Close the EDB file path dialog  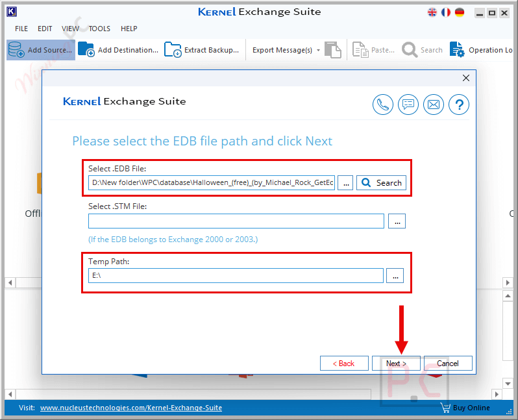466,78
